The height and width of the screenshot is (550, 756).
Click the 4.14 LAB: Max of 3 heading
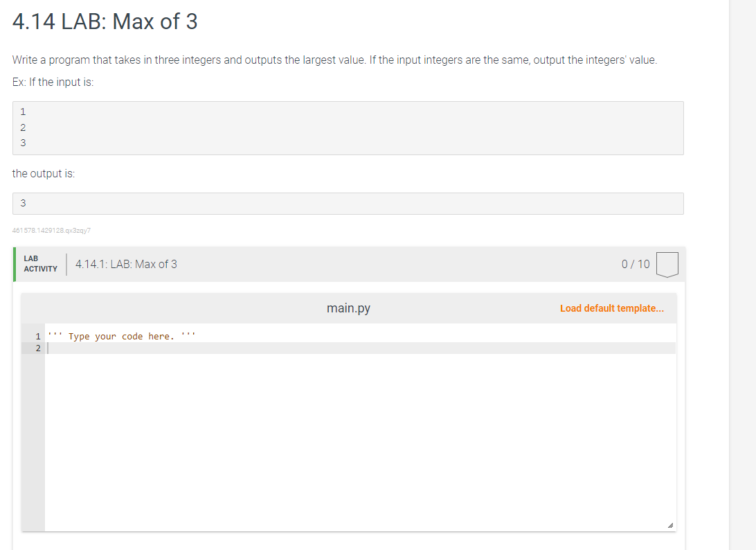104,21
